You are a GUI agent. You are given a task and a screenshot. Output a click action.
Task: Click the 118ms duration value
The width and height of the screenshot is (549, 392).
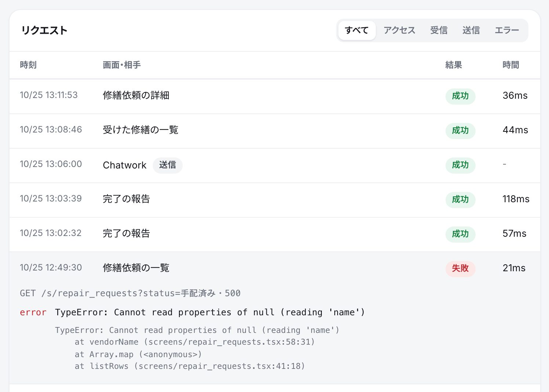516,199
